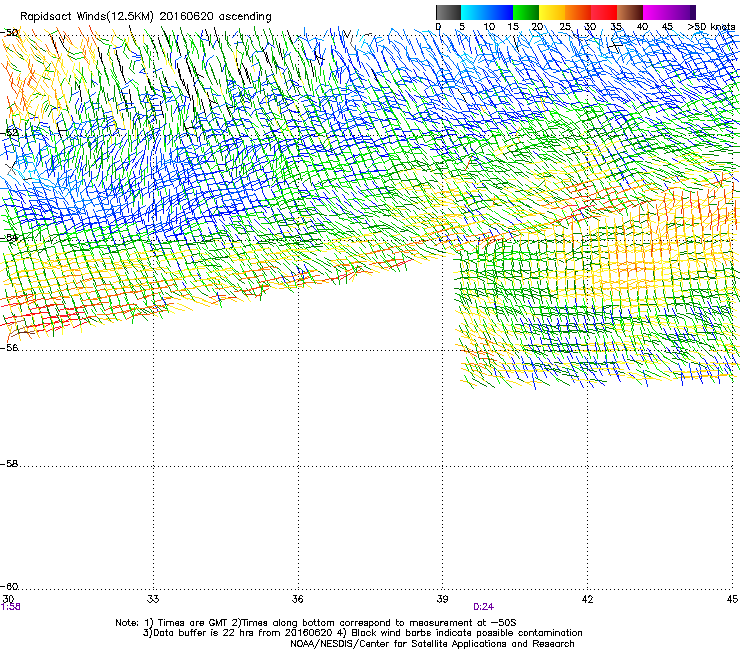
Task: Click the longitude label '45'
Action: tap(732, 599)
